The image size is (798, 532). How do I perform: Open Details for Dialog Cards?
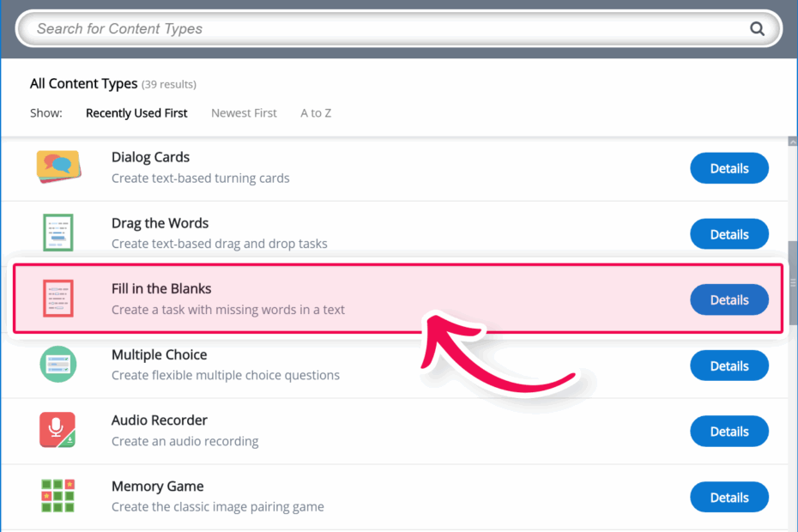click(x=729, y=168)
